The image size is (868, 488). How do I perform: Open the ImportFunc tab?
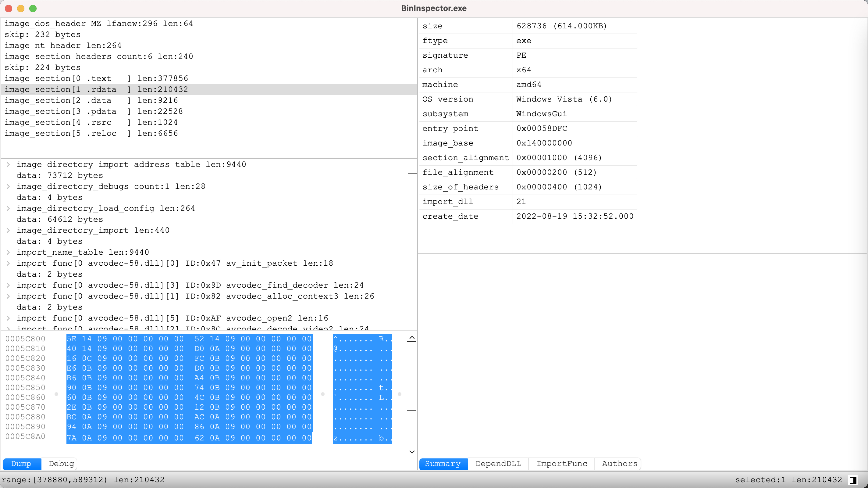coord(561,464)
